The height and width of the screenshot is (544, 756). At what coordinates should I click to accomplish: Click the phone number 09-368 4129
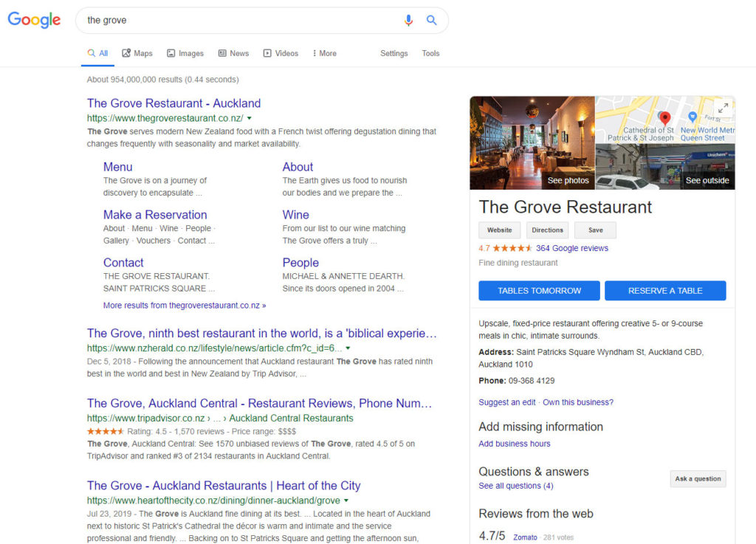532,381
